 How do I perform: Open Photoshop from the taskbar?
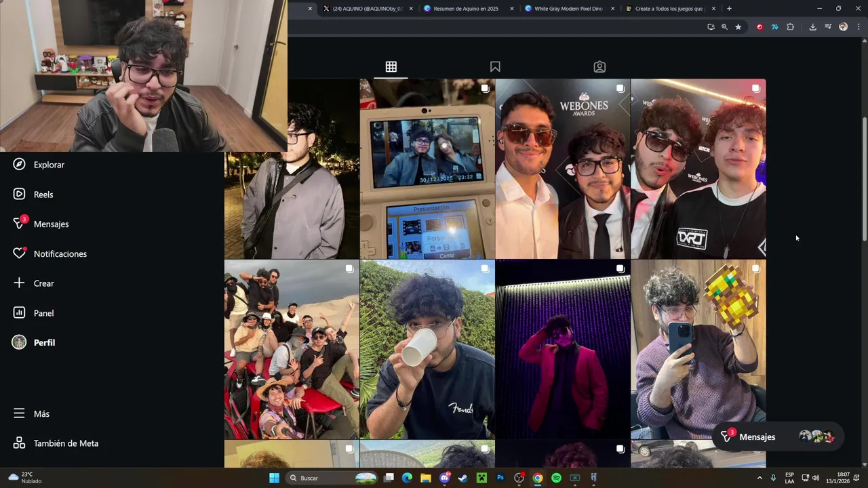coord(500,478)
